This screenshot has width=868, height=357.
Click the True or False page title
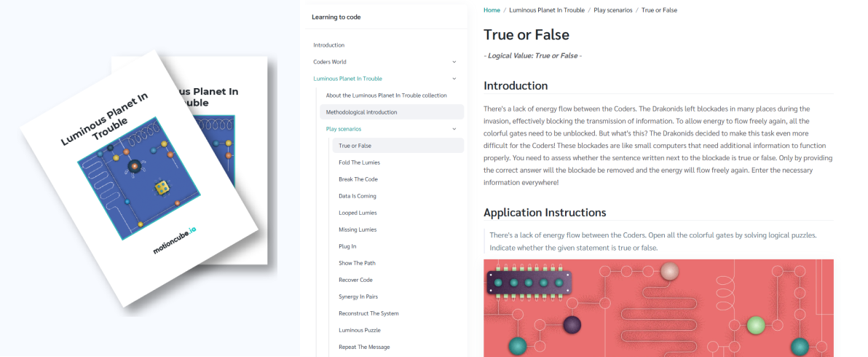(526, 34)
